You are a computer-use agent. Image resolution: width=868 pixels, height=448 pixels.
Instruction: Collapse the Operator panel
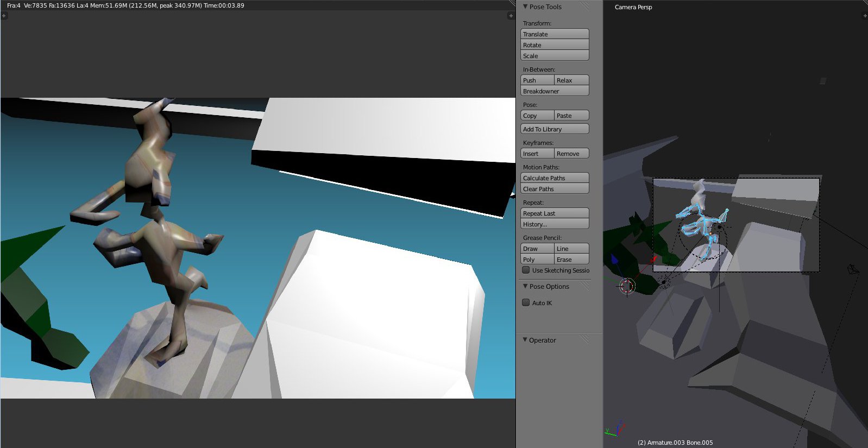click(525, 340)
